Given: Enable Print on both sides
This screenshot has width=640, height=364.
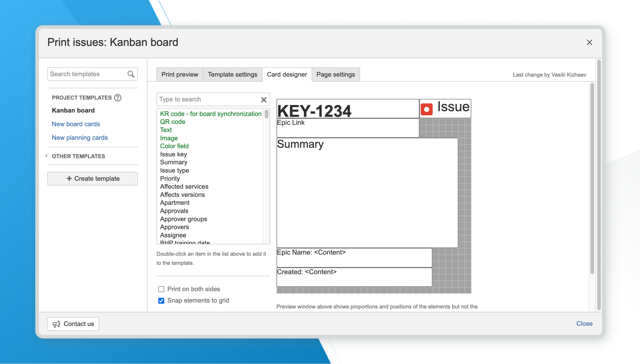Looking at the screenshot, I should coord(161,289).
